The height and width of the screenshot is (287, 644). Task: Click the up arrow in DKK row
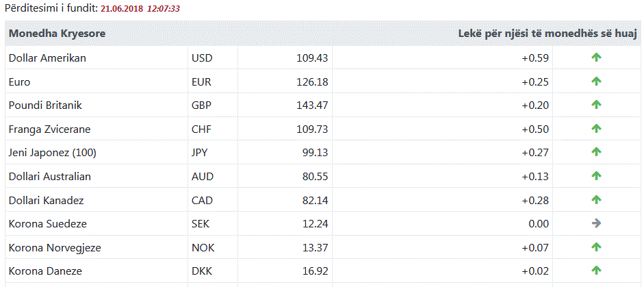point(596,271)
